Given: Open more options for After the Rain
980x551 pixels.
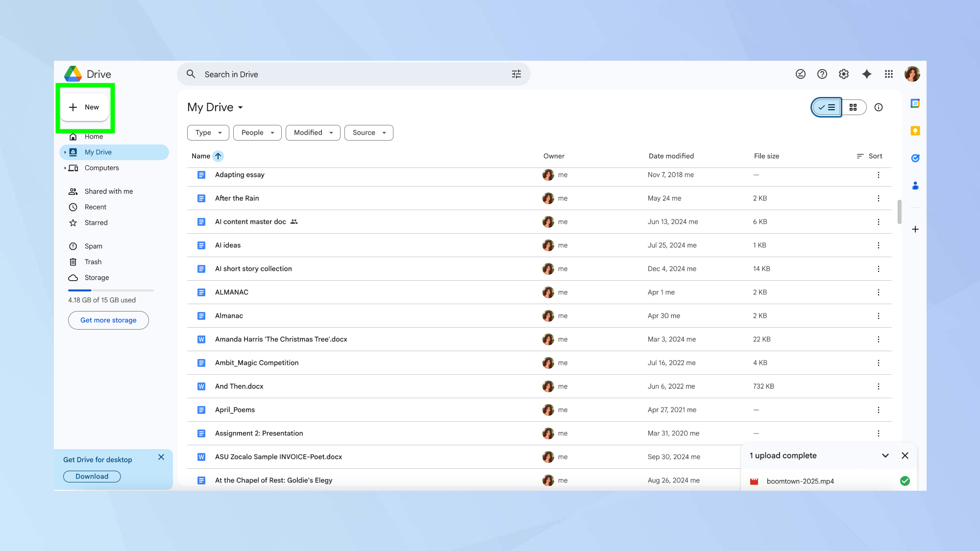Looking at the screenshot, I should (879, 198).
